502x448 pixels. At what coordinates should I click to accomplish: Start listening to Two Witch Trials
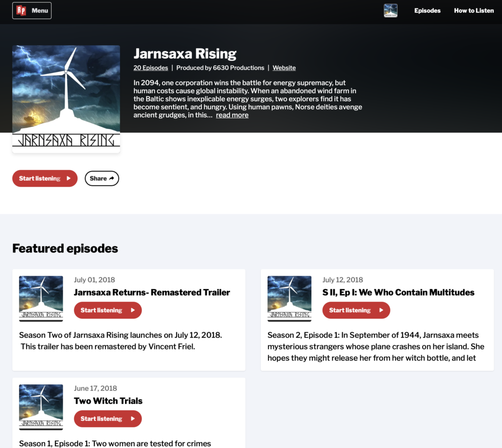click(x=107, y=419)
